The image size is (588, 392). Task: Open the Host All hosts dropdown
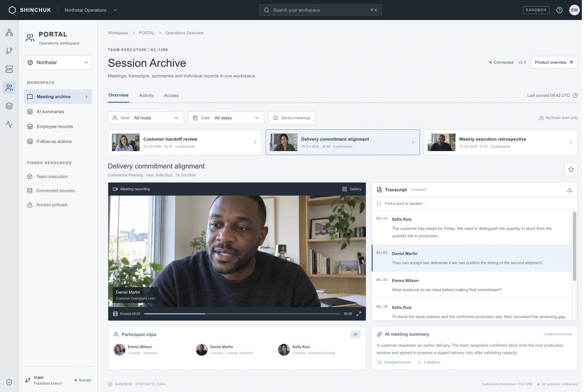click(146, 118)
